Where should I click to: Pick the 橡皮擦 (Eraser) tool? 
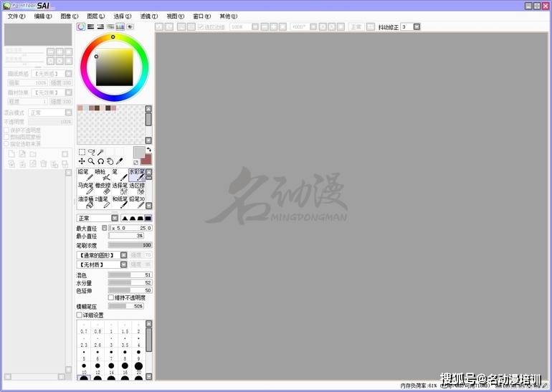pos(102,188)
